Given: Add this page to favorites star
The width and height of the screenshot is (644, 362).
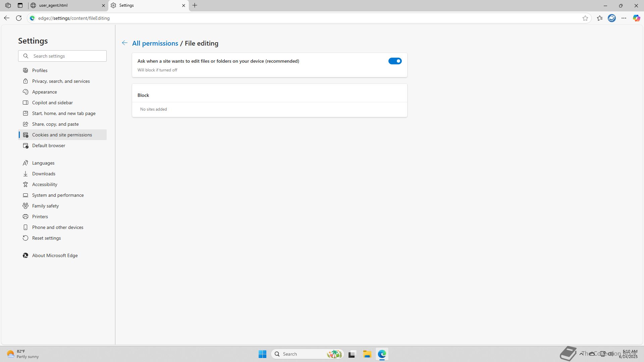Looking at the screenshot, I should tap(585, 18).
